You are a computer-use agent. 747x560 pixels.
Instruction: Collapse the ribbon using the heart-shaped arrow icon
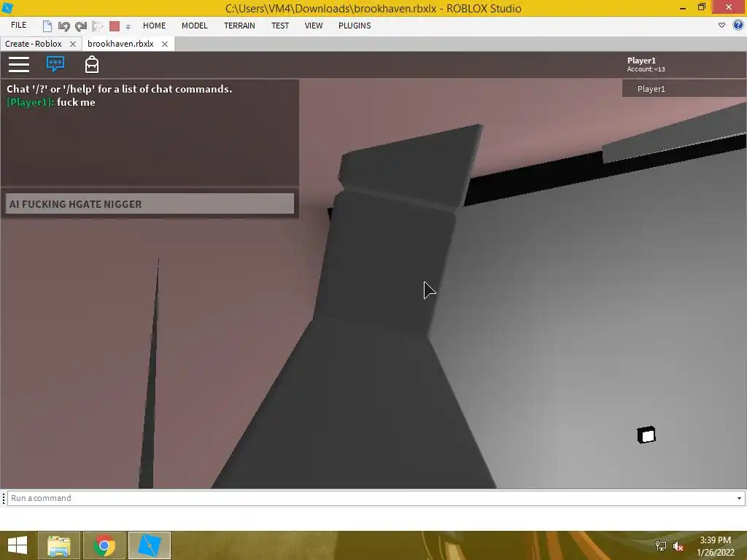point(721,26)
